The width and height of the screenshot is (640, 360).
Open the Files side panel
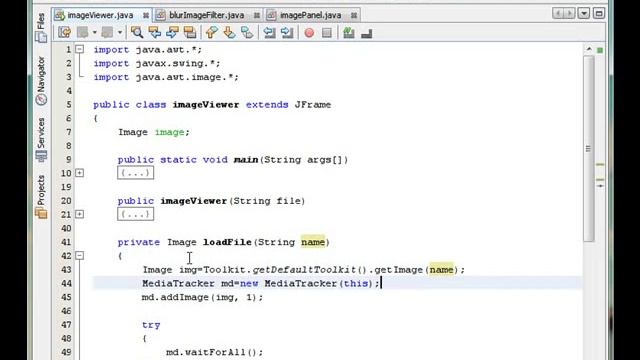pyautogui.click(x=41, y=27)
